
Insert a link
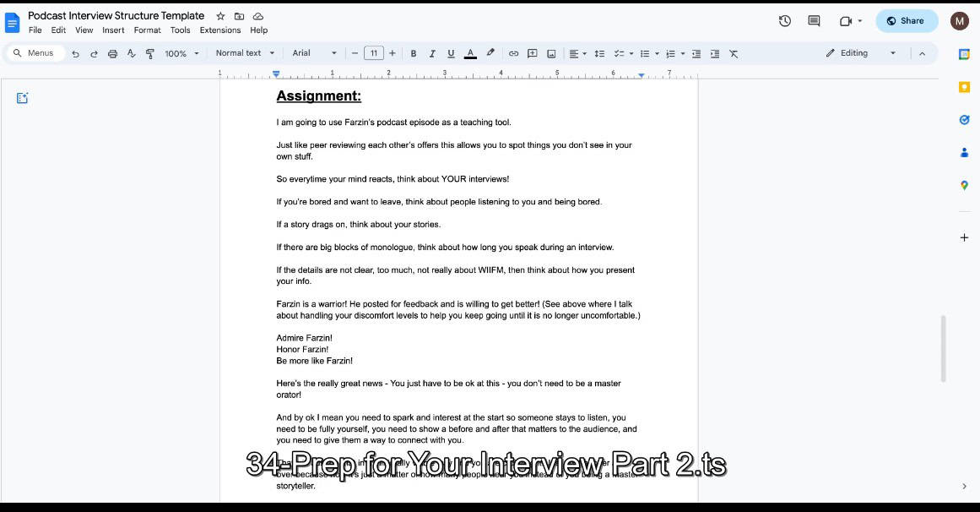click(x=513, y=52)
